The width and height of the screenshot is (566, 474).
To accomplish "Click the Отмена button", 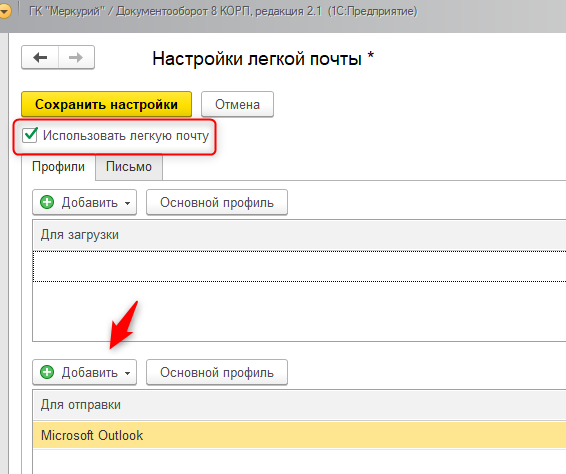I will click(x=237, y=104).
